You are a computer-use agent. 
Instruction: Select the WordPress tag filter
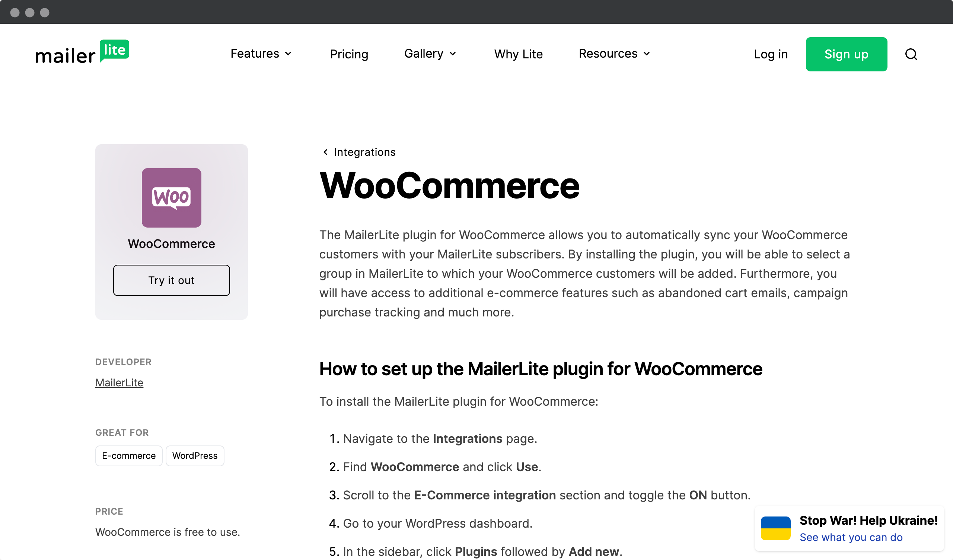coord(194,456)
